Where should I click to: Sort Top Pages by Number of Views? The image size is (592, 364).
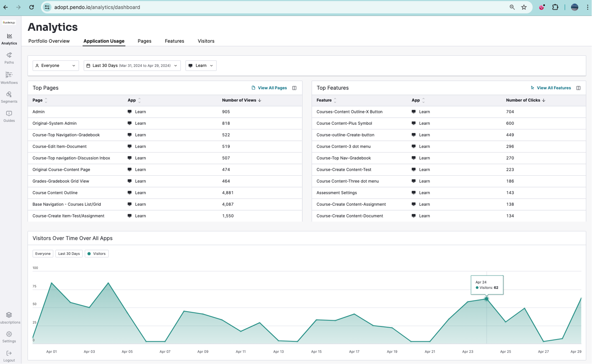click(241, 100)
